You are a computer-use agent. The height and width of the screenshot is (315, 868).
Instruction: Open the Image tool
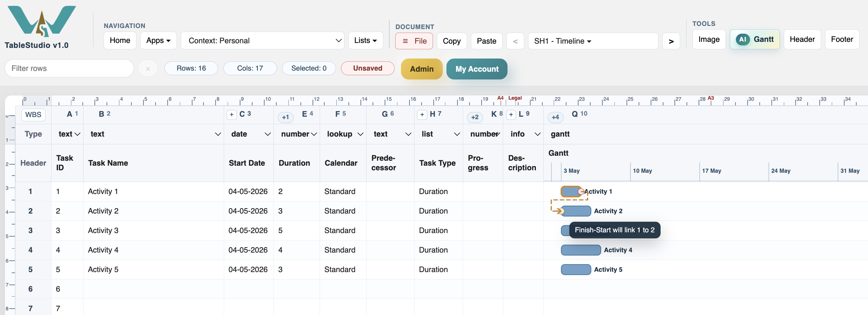(x=709, y=39)
